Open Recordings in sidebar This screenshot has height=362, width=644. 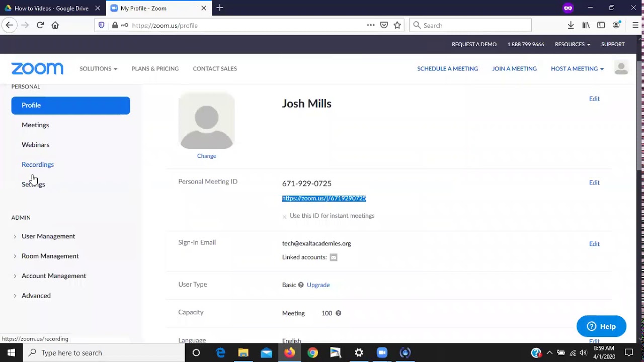pos(38,164)
